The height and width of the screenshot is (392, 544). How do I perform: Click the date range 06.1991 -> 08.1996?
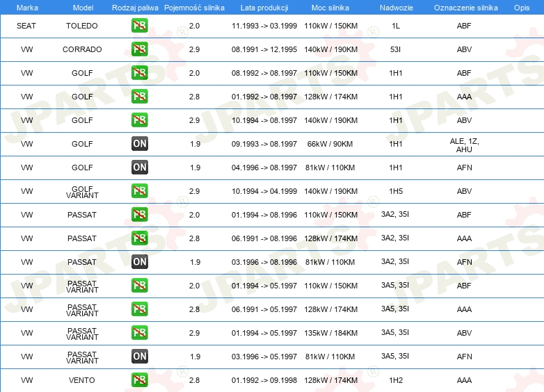tap(264, 238)
